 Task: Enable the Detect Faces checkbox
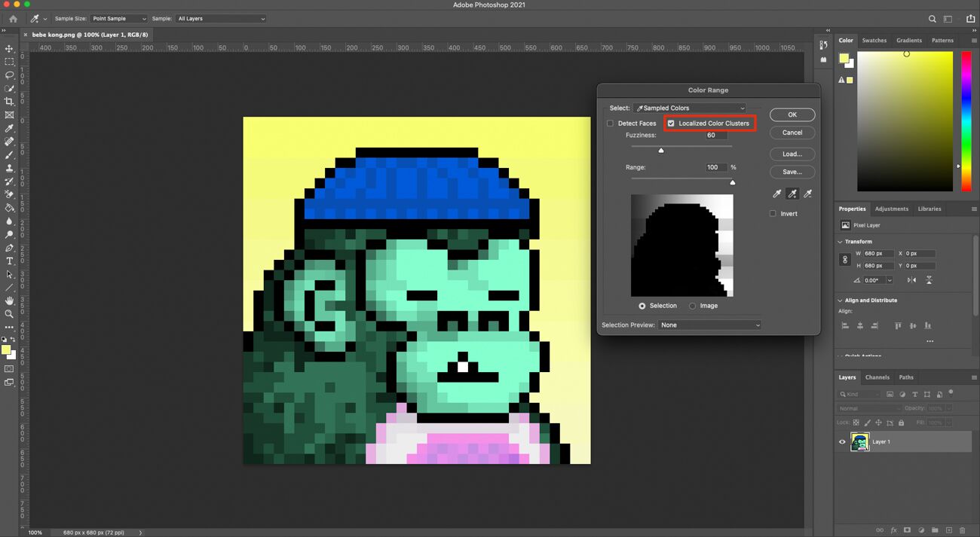click(x=610, y=123)
